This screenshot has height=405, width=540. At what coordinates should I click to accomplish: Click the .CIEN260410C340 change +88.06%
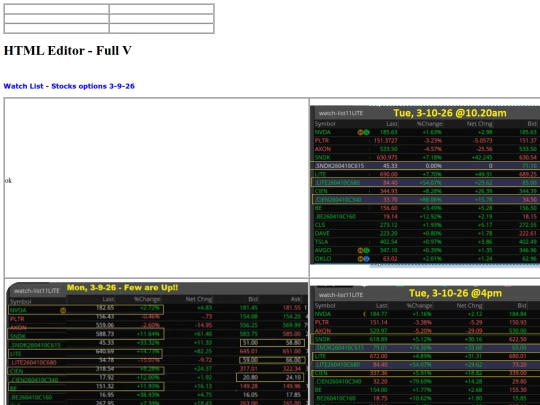click(429, 200)
